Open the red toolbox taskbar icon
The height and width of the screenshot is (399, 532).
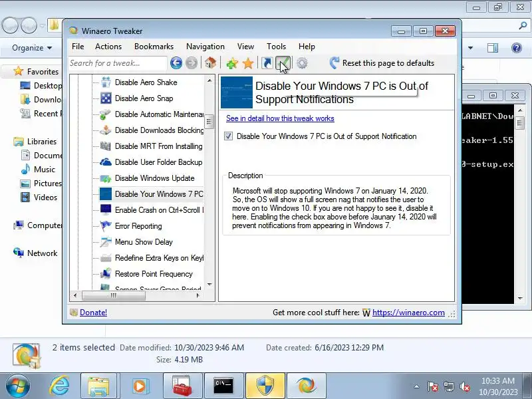tap(182, 386)
